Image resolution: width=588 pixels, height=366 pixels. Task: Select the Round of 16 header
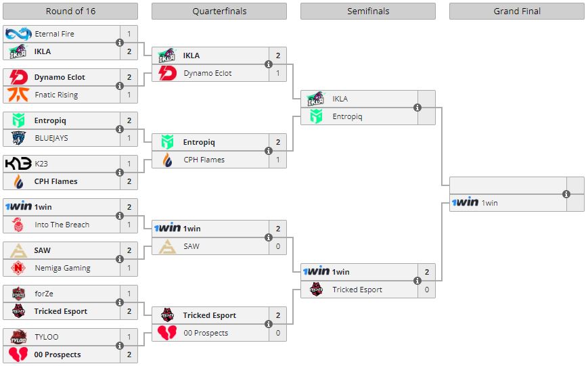click(70, 12)
